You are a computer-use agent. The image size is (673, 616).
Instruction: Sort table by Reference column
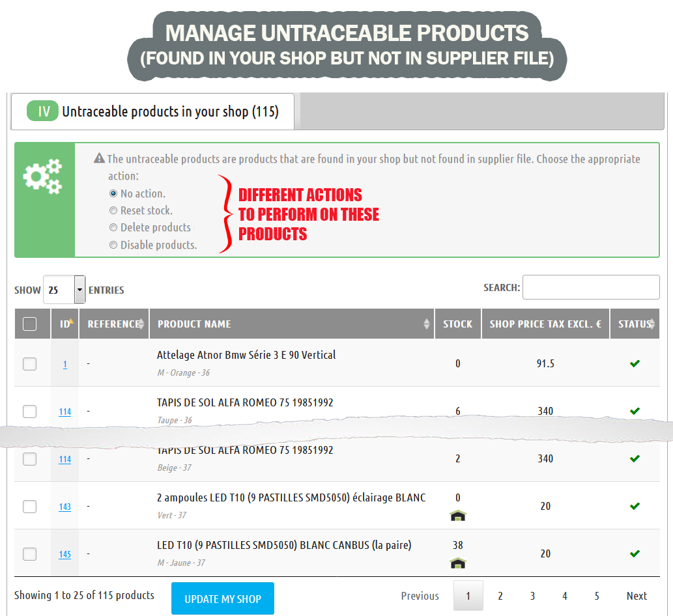pyautogui.click(x=114, y=324)
